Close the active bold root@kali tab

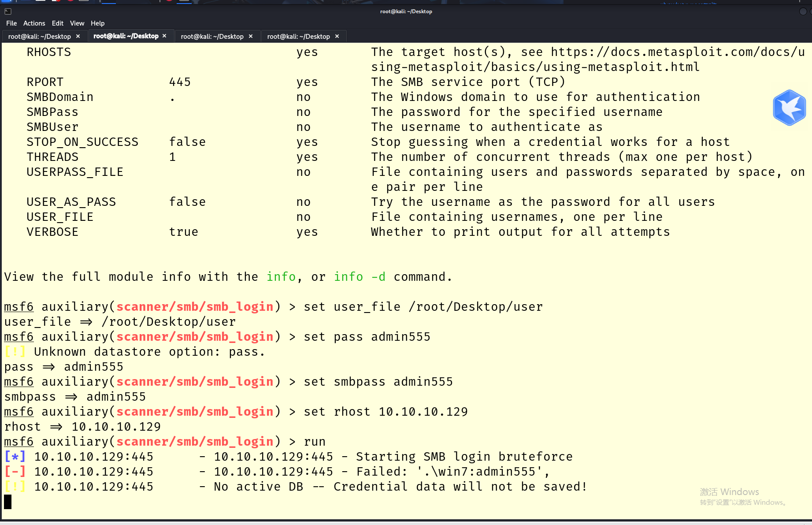tap(165, 36)
